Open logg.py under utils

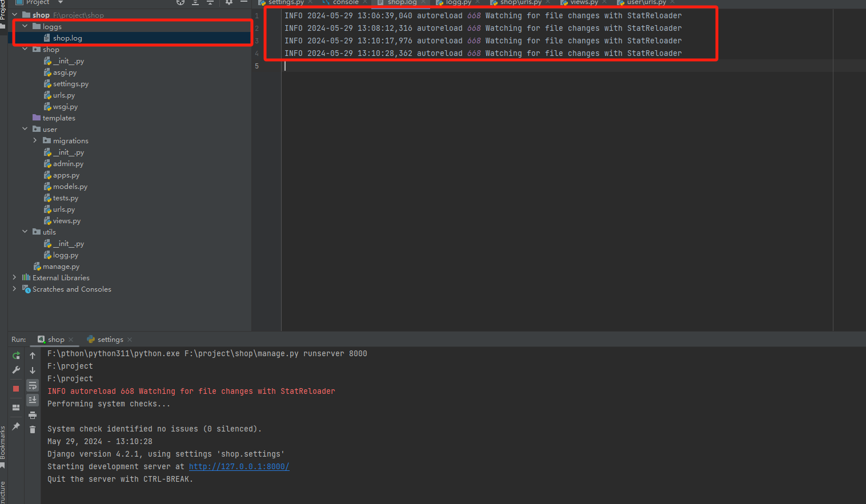(66, 255)
